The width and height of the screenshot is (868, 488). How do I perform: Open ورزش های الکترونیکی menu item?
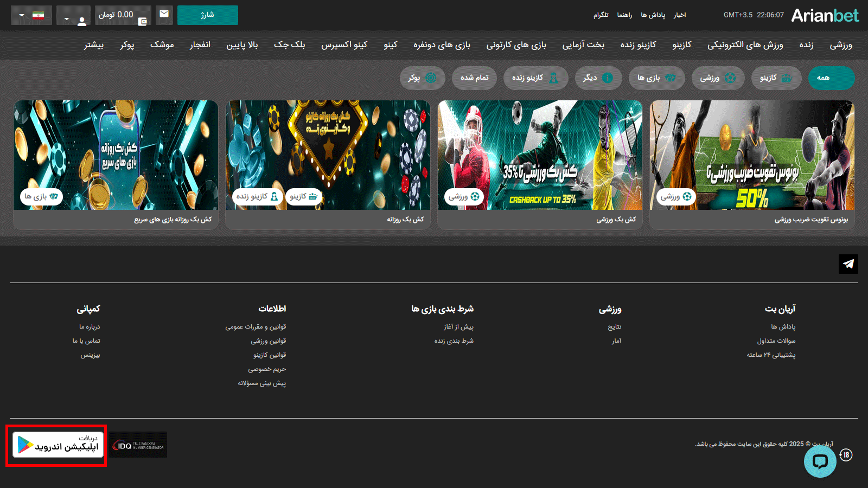745,45
